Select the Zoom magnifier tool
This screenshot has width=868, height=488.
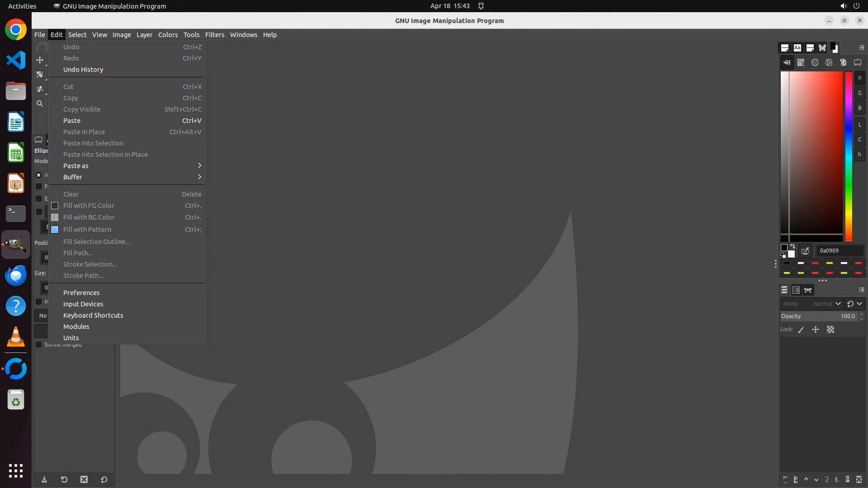(40, 103)
